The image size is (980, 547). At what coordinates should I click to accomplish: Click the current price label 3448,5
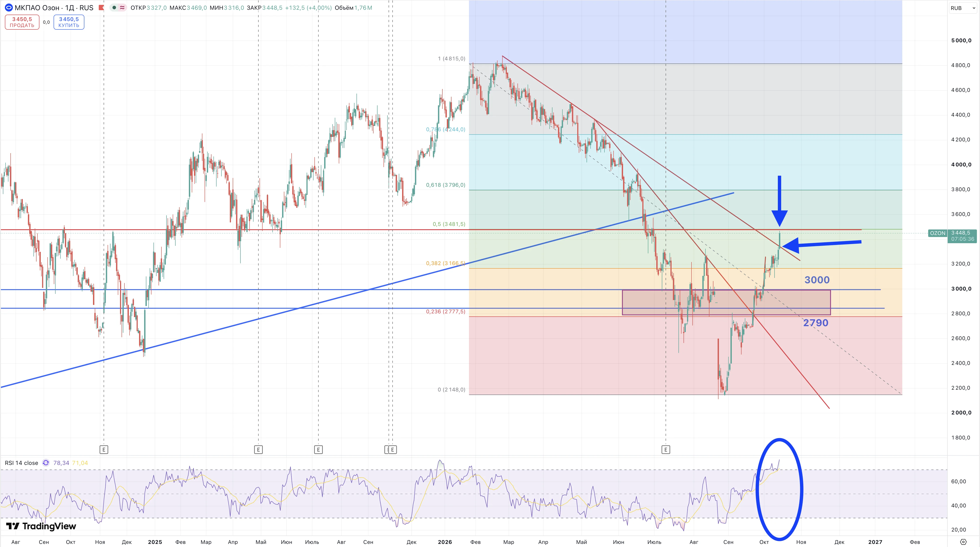coord(961,233)
